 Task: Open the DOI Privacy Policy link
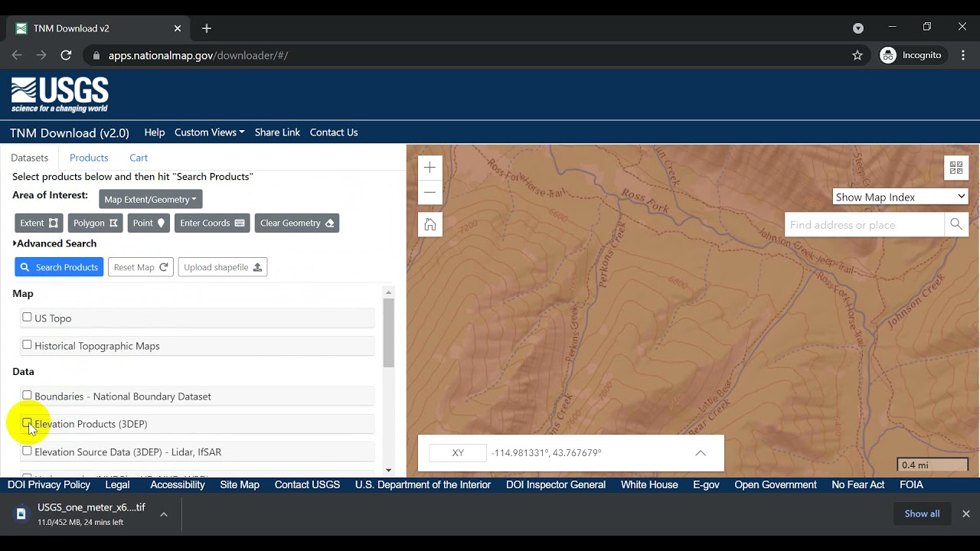(49, 484)
